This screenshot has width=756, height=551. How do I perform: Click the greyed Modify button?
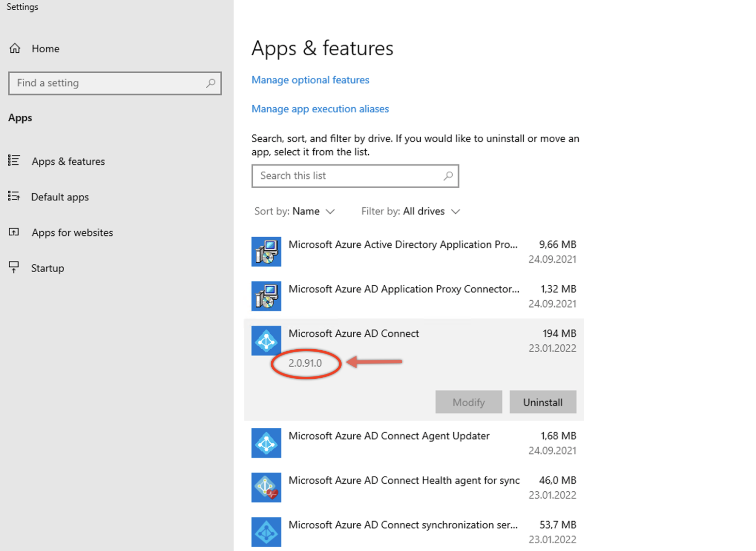[x=468, y=402]
